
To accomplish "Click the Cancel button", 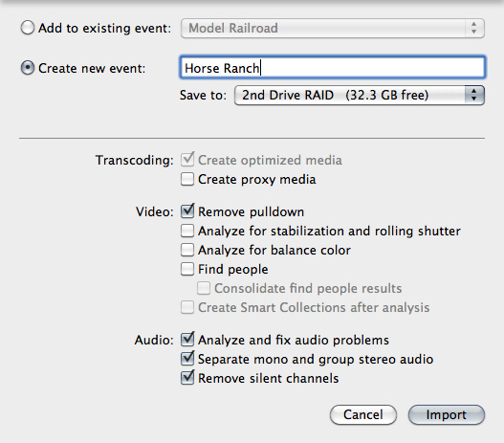I will coord(363,414).
